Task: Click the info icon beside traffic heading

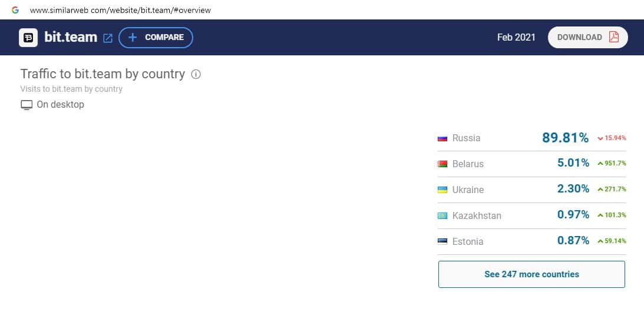Action: pyautogui.click(x=196, y=74)
